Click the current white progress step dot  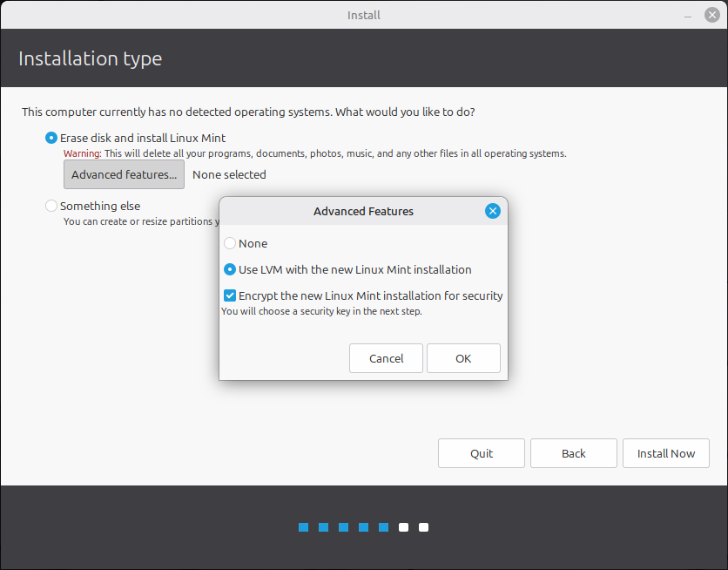click(x=402, y=527)
